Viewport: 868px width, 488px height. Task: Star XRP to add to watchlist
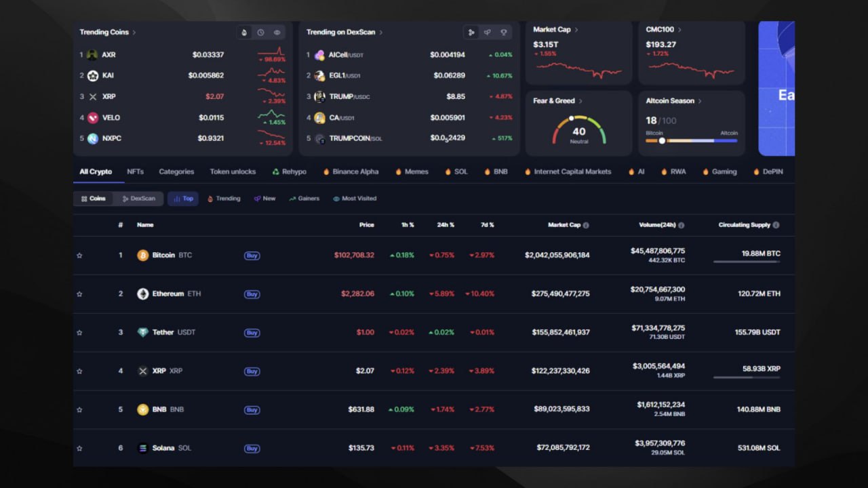79,371
